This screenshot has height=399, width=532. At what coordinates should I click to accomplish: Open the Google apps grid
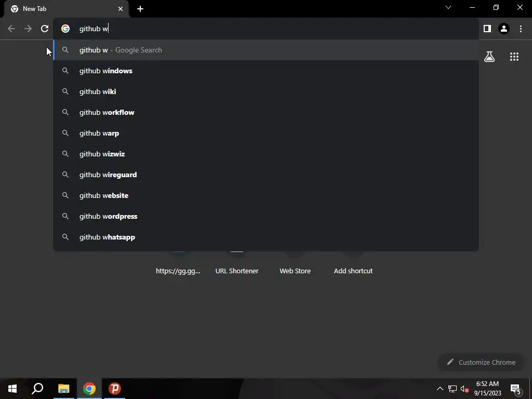[x=514, y=57]
